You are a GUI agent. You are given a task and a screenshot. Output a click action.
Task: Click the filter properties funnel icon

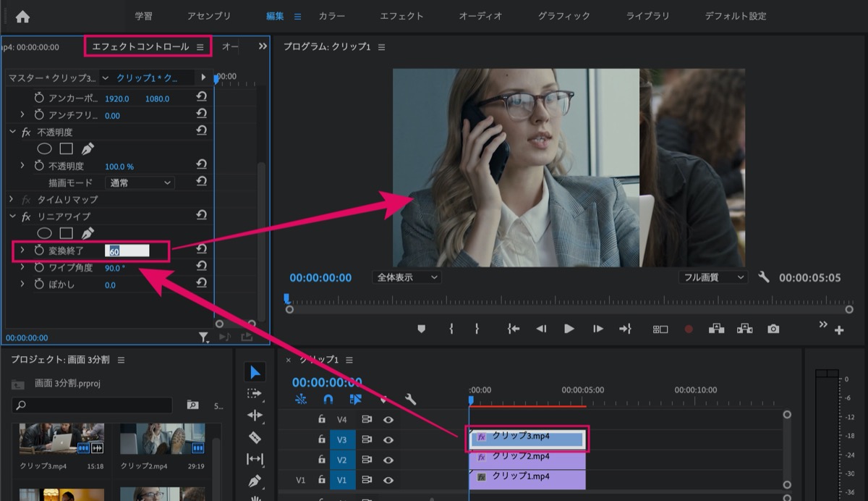[205, 337]
